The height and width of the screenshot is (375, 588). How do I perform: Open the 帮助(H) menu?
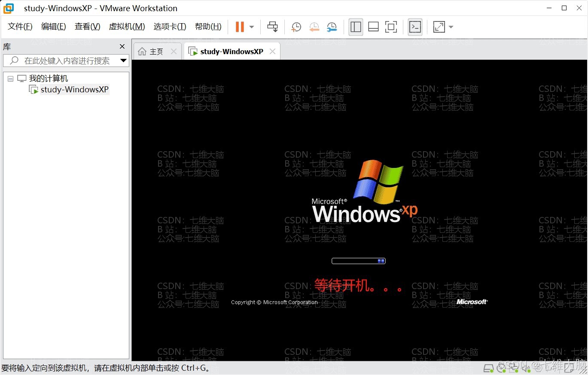pos(208,27)
